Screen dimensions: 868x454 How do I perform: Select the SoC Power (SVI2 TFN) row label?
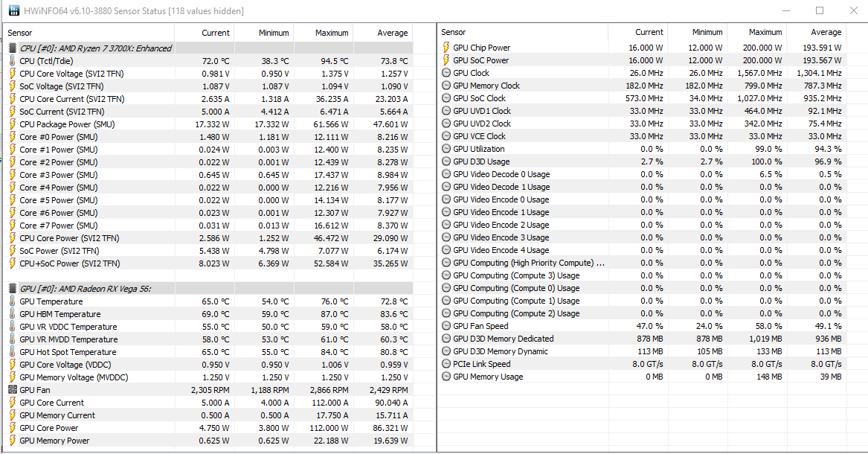[60, 251]
